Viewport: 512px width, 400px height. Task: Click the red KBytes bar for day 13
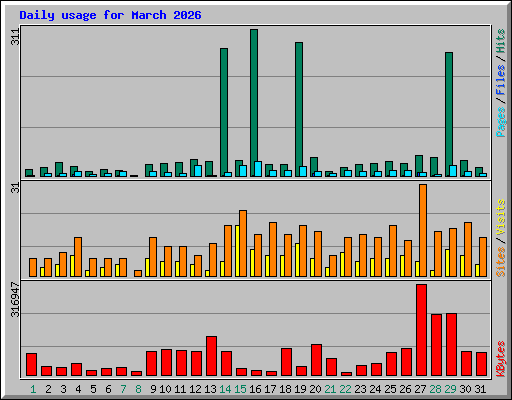[x=211, y=356]
